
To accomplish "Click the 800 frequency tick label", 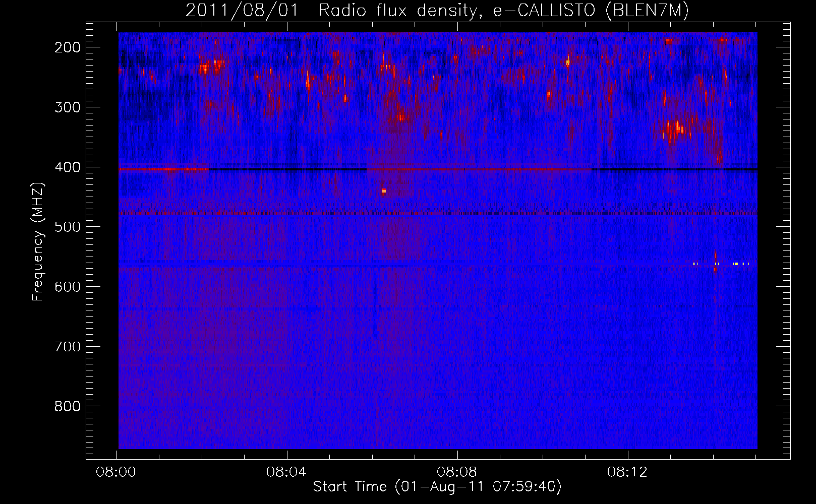I will tap(68, 406).
